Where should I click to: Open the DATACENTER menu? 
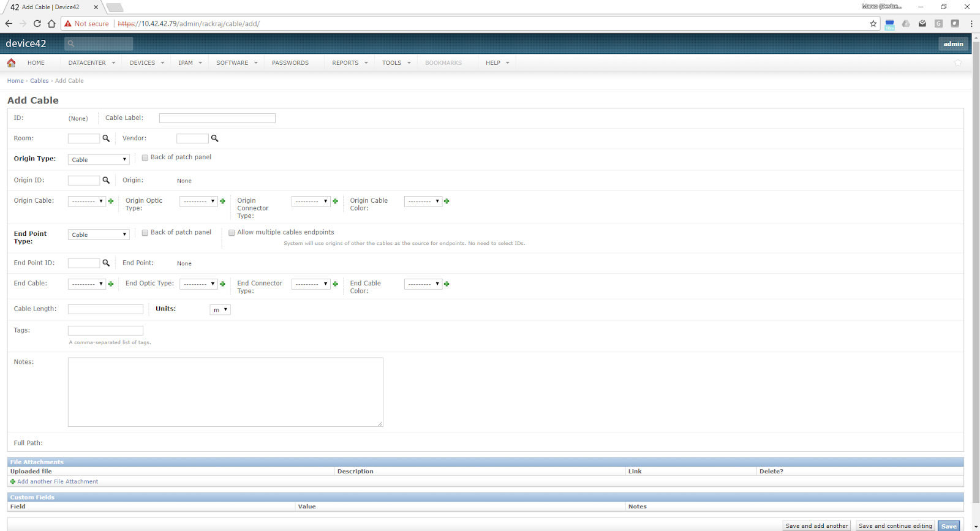91,62
